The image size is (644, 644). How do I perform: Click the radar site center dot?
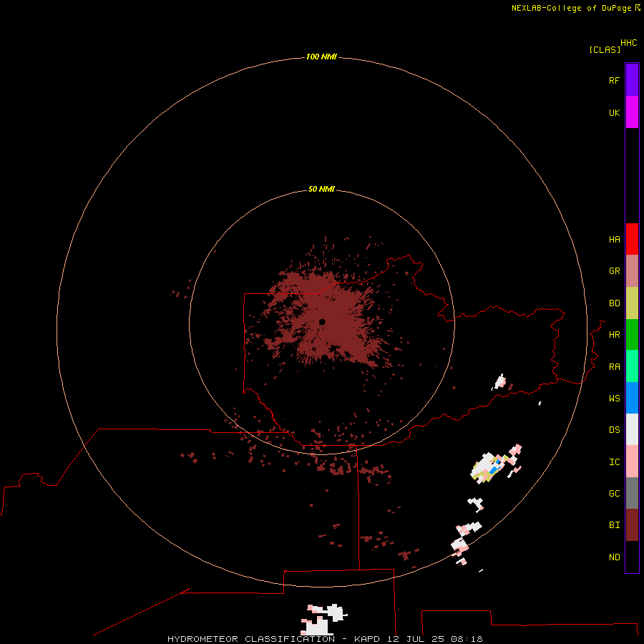(x=322, y=322)
